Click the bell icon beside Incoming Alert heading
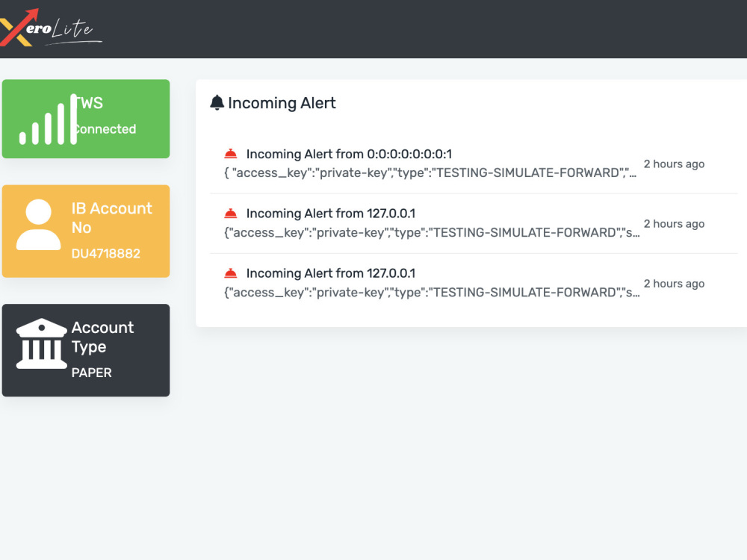Screen dimensions: 747x560 point(217,103)
